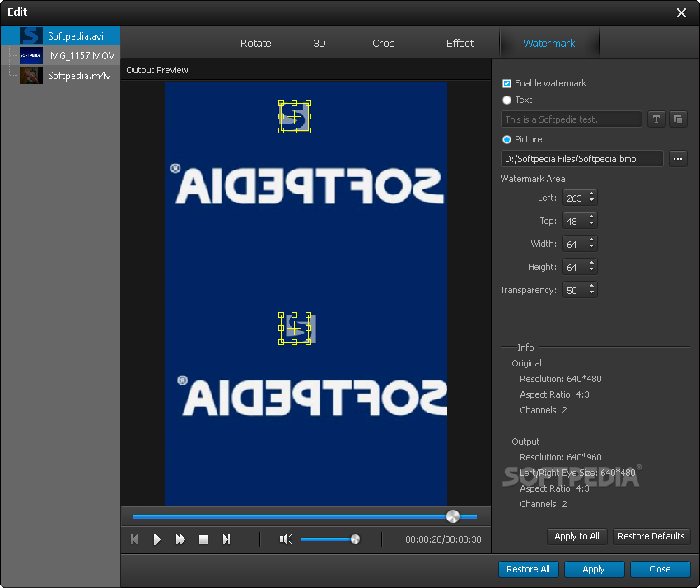Screen dimensions: 700x588
Task: Click the volume slider knob
Action: point(356,539)
